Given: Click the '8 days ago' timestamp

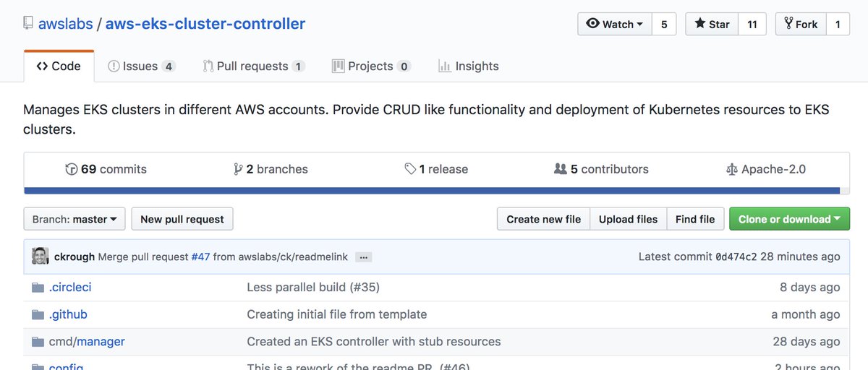Looking at the screenshot, I should (809, 287).
